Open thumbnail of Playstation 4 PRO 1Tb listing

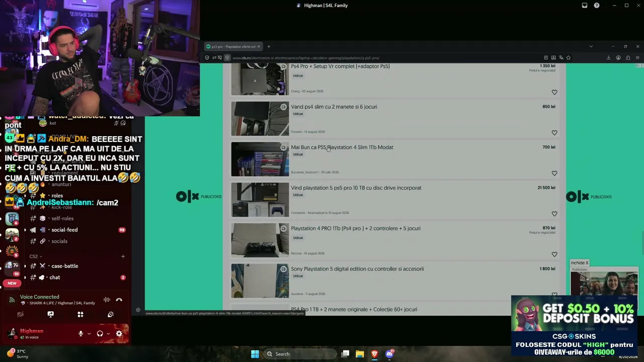[260, 240]
